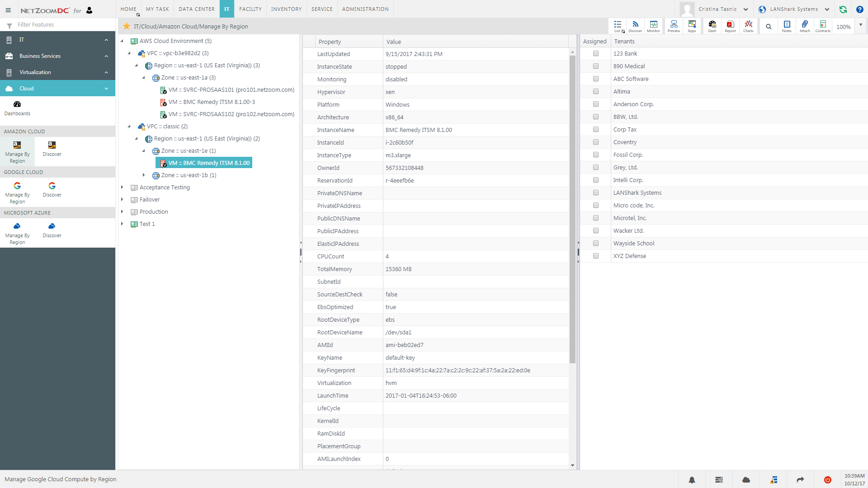
Task: Go to the HOME menu
Action: [x=128, y=9]
